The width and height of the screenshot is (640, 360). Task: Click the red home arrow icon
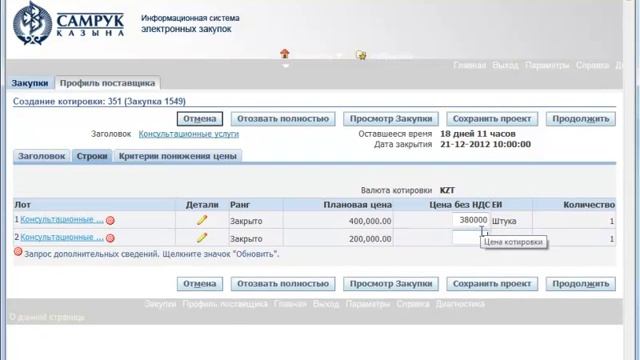(285, 53)
